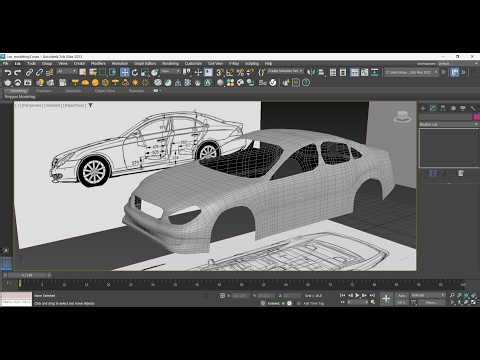Click Polygon Modeling panel label
Screen dimensions: 480x360
[x=20, y=97]
